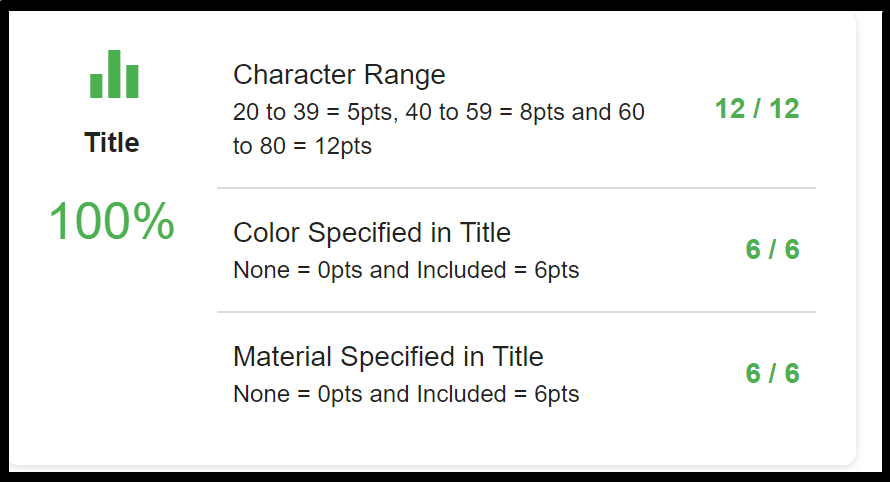The image size is (890, 482).
Task: Click the percent sign in 100% score
Action: coord(154,221)
